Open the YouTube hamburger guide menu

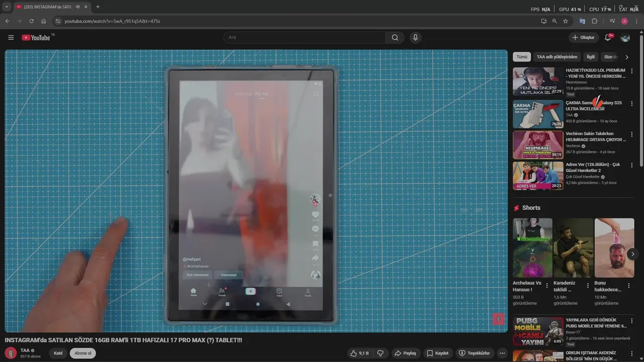pos(11,38)
